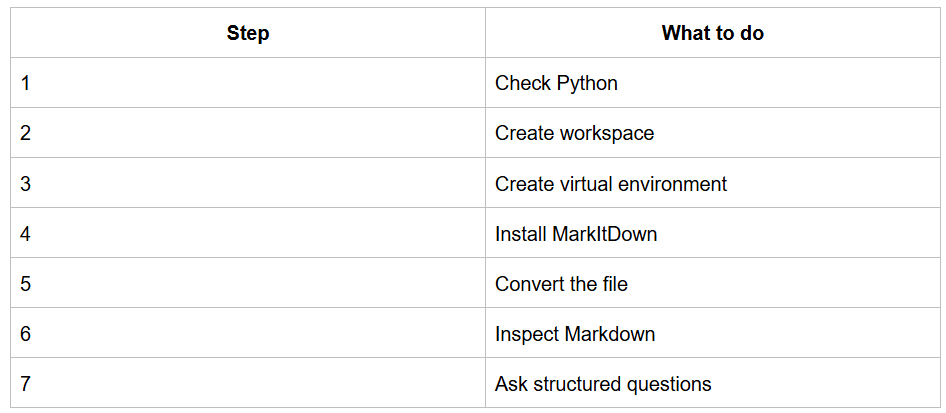This screenshot has width=946, height=413.
Task: Select the "Create workspace" text
Action: (x=574, y=133)
